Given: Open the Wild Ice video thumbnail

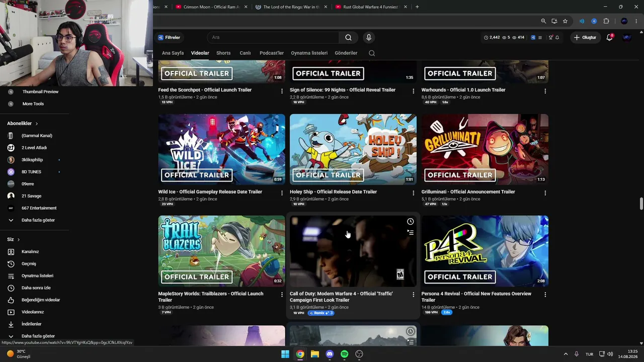Looking at the screenshot, I should click(x=221, y=149).
